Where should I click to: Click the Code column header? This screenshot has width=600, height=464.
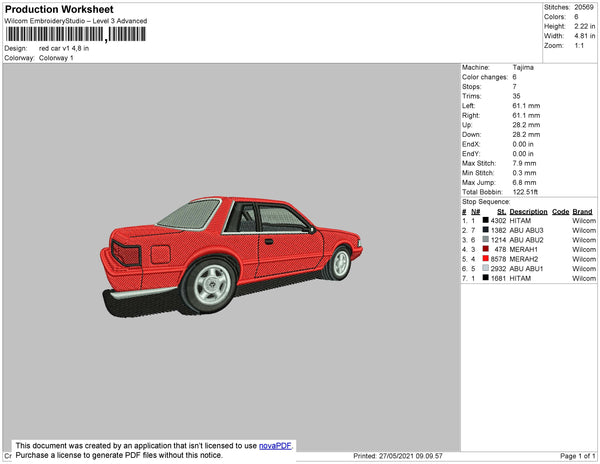560,211
